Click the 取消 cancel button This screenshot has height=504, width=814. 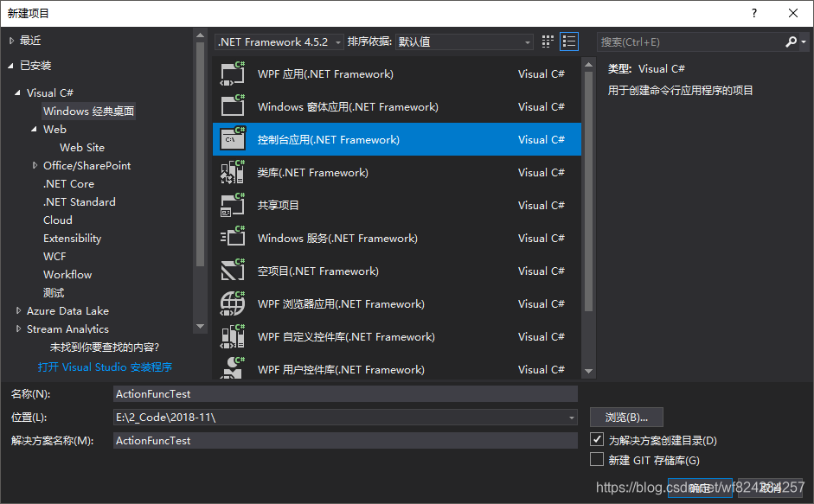[771, 488]
